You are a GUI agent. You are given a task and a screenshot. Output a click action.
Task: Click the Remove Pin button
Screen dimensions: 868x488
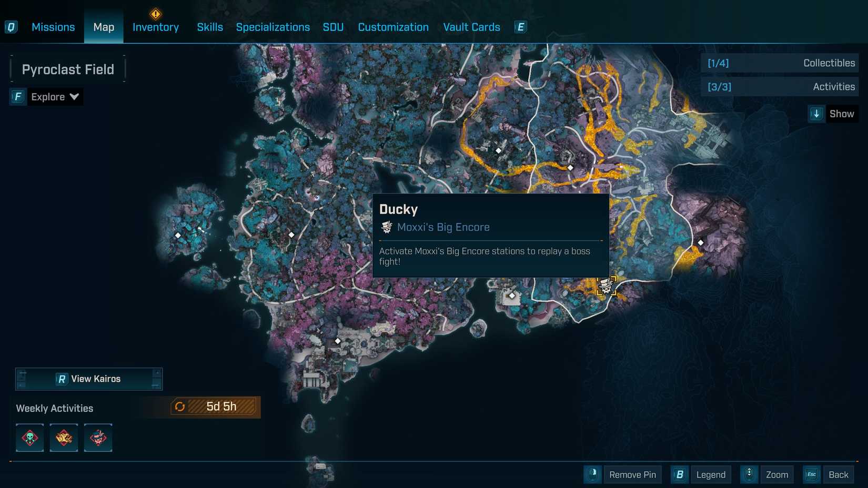633,475
